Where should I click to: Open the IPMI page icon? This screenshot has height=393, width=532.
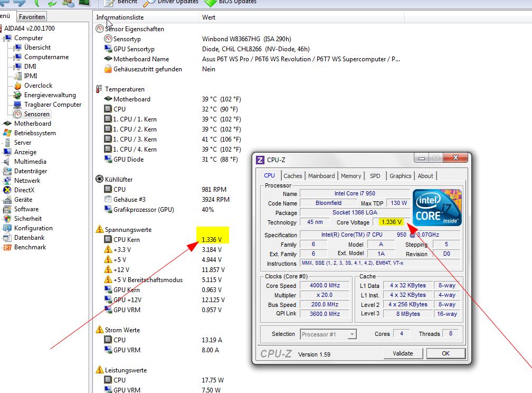[x=17, y=76]
